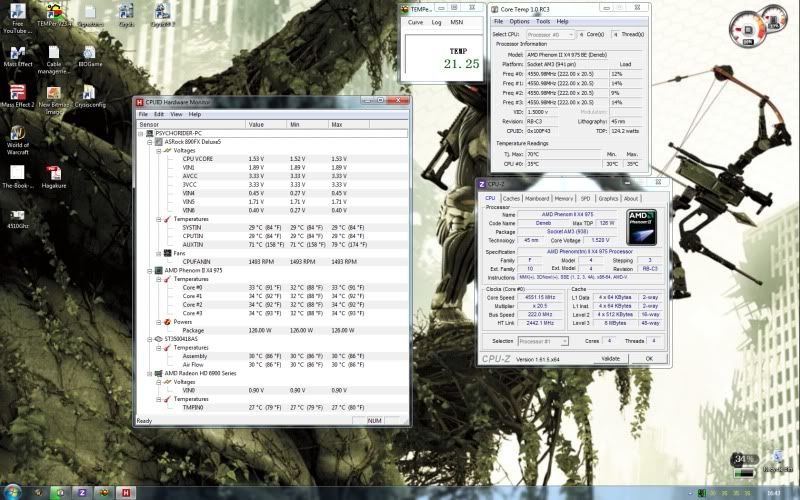Select the AUXTIN temperature row
The width and height of the screenshot is (800, 500).
tap(272, 244)
